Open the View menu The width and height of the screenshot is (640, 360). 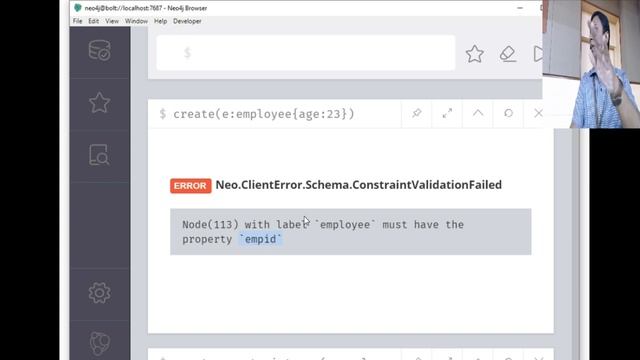(112, 21)
